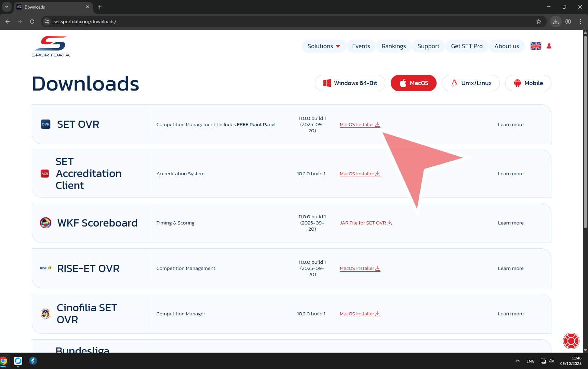This screenshot has height=369, width=588.
Task: Go to Get SET Pro page
Action: click(467, 46)
